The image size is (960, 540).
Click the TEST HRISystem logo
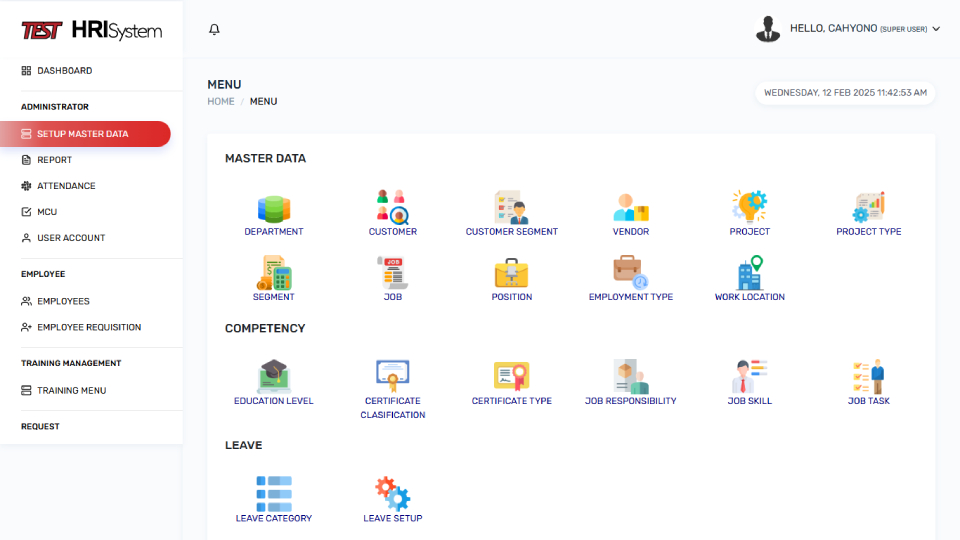[x=91, y=31]
